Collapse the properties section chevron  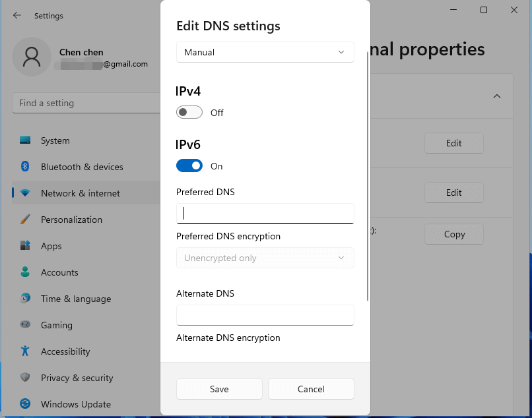point(496,96)
